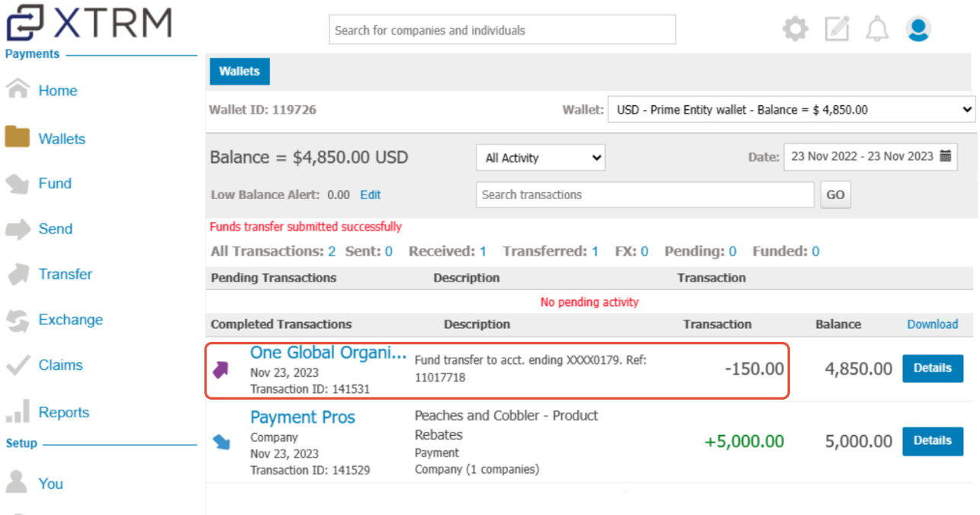This screenshot has height=515, width=980.
Task: Open Send in sidebar menu
Action: pyautogui.click(x=56, y=229)
